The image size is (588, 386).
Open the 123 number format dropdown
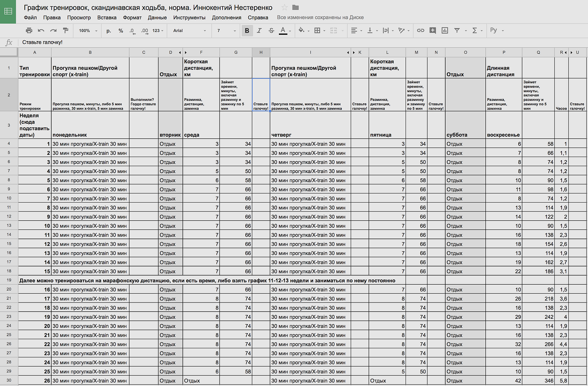click(x=158, y=31)
